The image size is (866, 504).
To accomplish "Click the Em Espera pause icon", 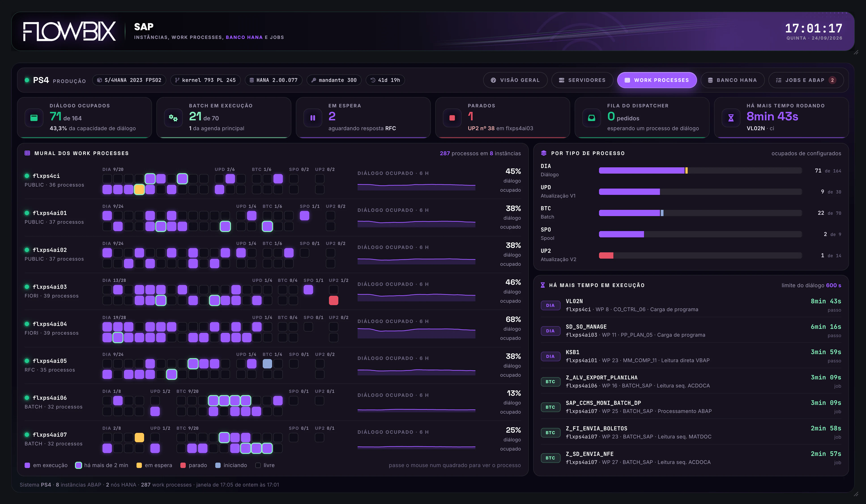I will 313,118.
